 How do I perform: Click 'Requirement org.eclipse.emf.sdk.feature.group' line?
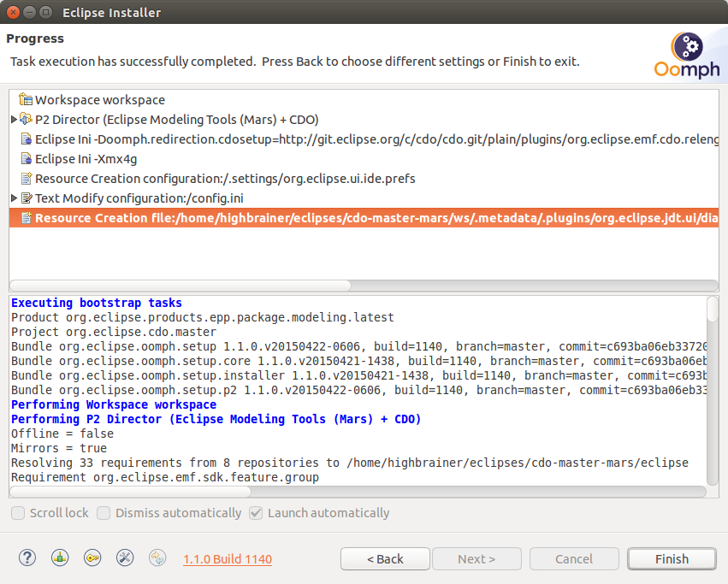165,477
